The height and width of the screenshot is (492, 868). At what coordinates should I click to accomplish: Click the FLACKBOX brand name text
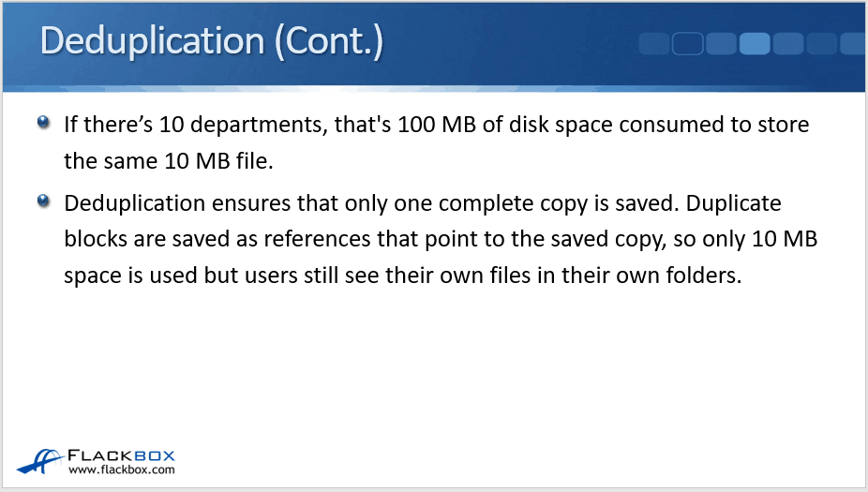pos(122,455)
